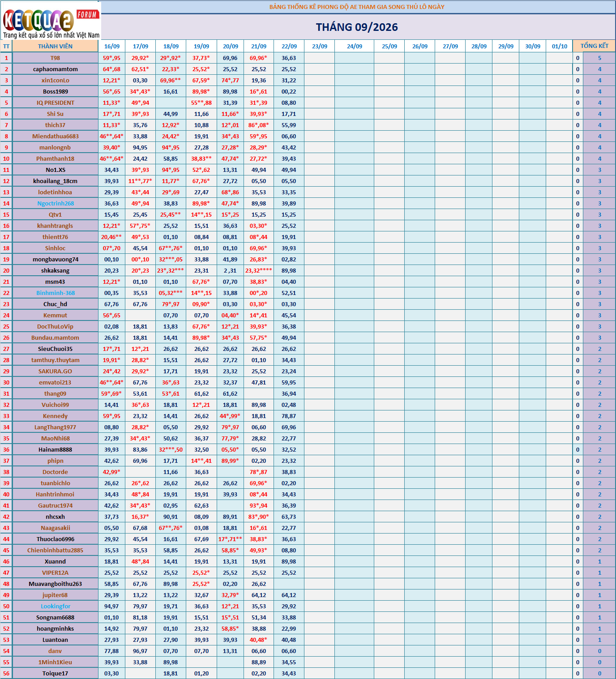The height and width of the screenshot is (679, 616).
Task: Select member VIPER12A
Action: click(x=55, y=573)
